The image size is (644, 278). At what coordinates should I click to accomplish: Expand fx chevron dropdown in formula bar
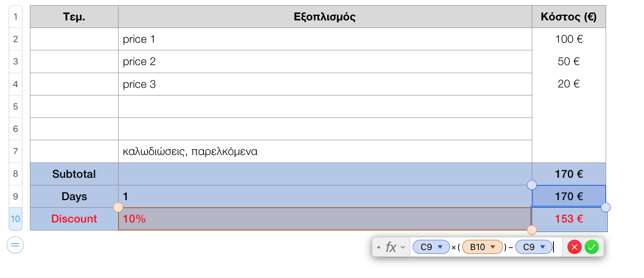click(x=403, y=247)
